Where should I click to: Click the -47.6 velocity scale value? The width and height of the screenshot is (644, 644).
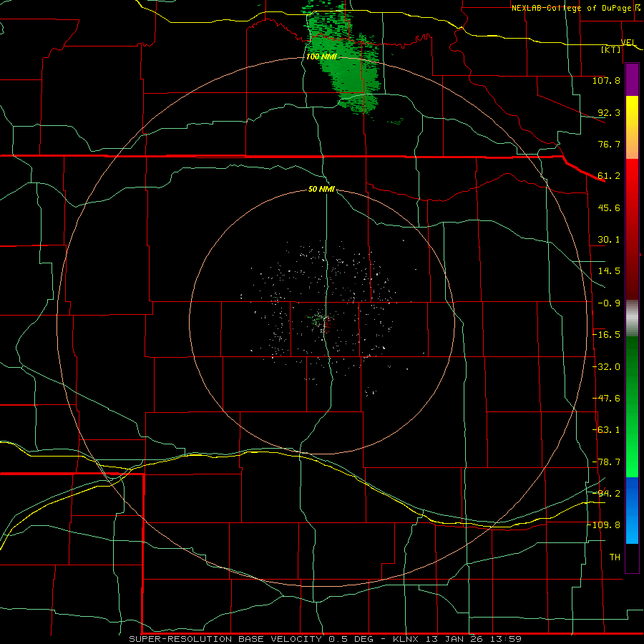[x=607, y=399]
